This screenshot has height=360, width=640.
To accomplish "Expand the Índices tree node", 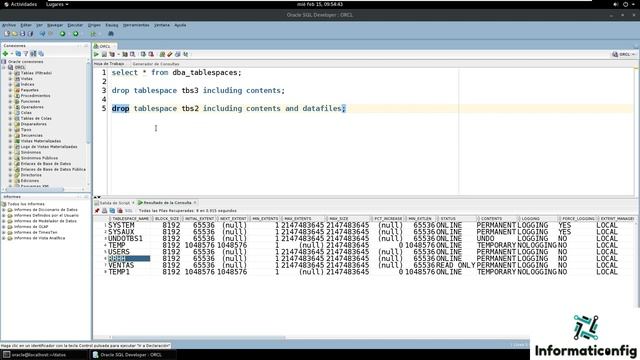I will [11, 84].
